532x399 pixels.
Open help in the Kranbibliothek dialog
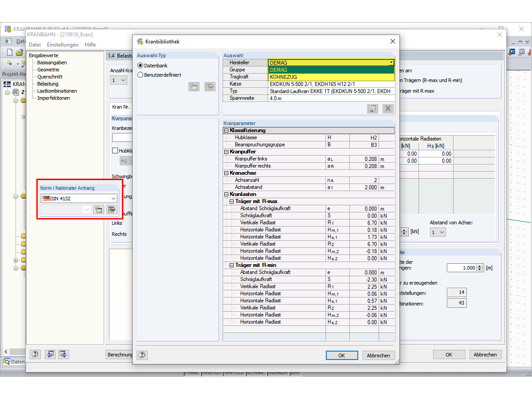142,355
